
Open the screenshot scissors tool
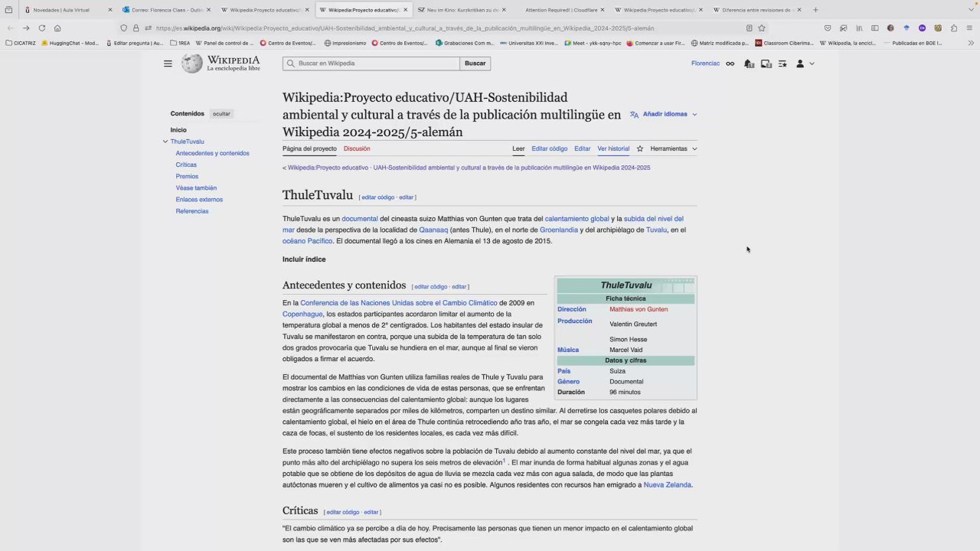click(843, 28)
